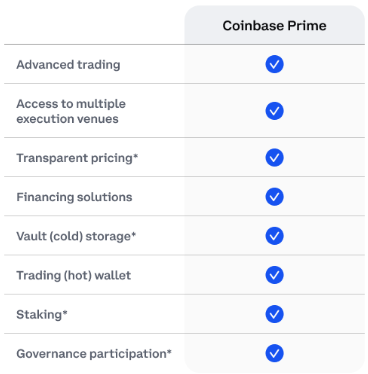
Task: Click the asterisk next to Staking
Action: (65, 312)
